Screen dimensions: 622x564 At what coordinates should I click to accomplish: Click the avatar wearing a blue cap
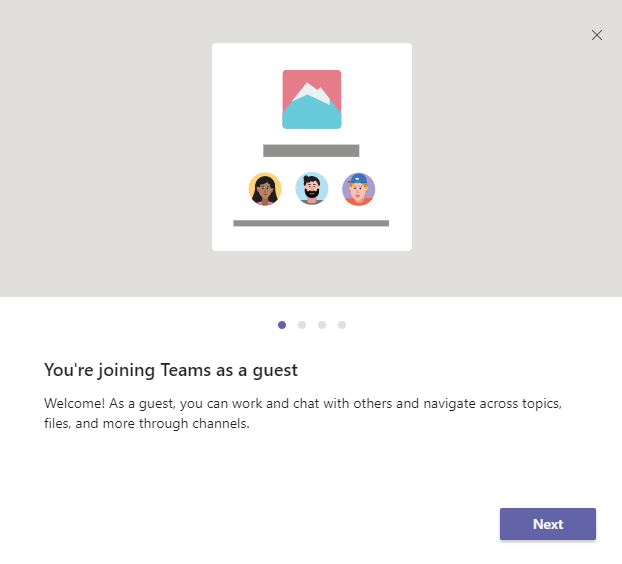[358, 189]
